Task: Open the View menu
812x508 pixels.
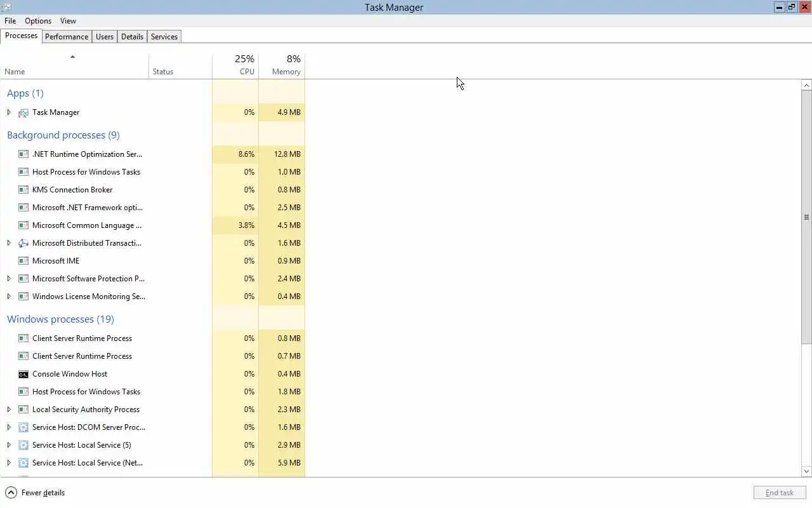Action: point(68,21)
